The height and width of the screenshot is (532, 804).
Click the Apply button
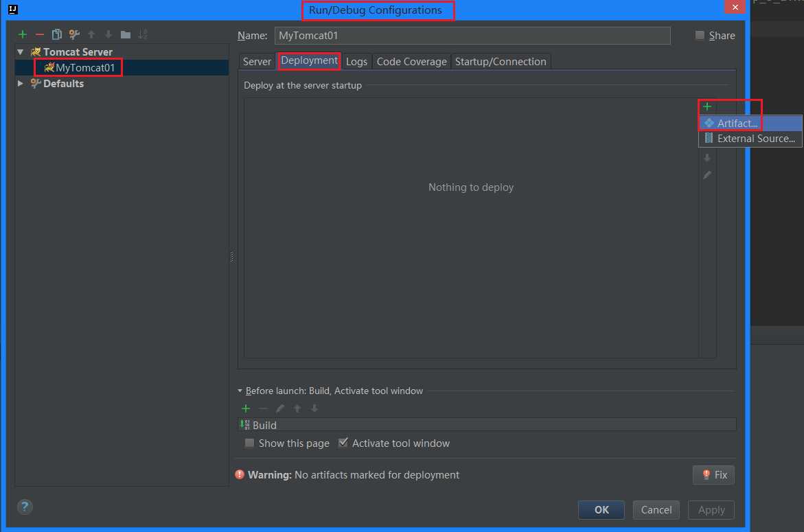711,510
